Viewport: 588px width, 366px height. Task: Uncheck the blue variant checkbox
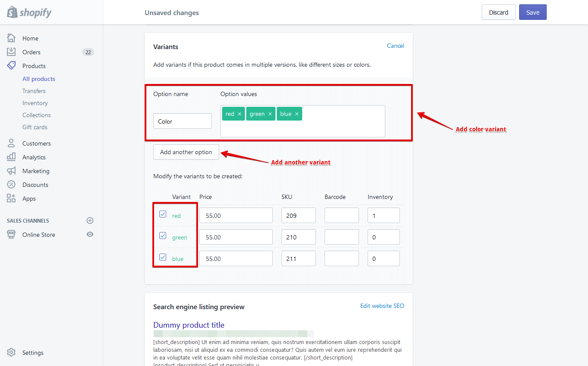click(163, 257)
